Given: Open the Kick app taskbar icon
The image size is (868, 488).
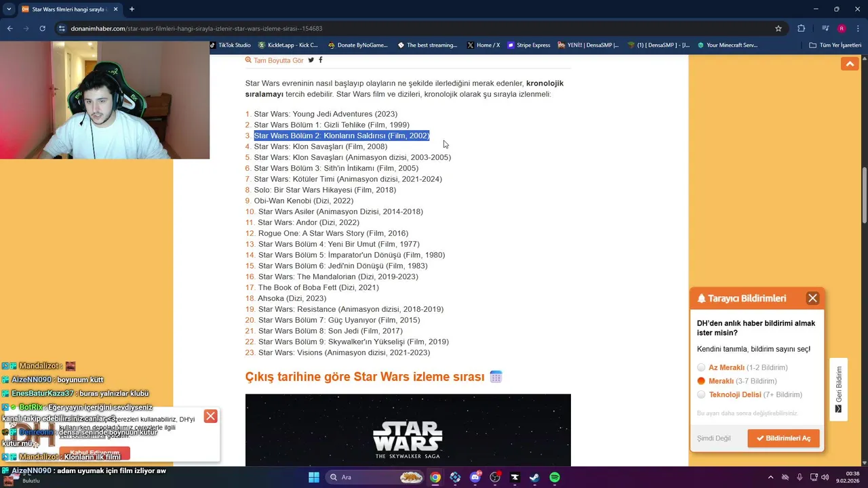Looking at the screenshot, I should pyautogui.click(x=515, y=477).
